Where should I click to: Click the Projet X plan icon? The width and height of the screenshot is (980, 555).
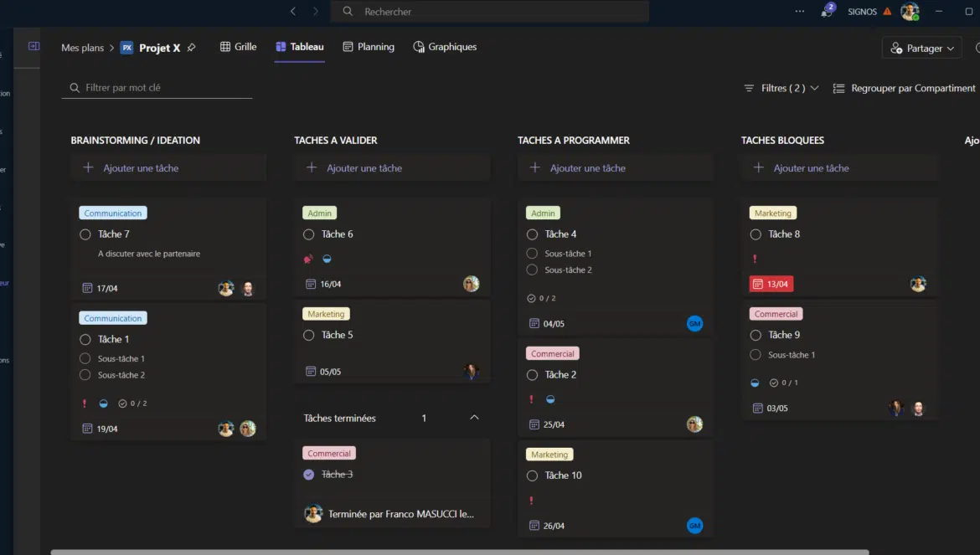click(127, 48)
